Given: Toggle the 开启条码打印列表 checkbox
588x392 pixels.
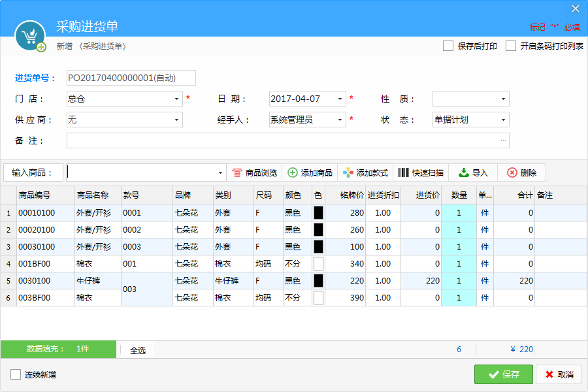Looking at the screenshot, I should pos(511,46).
